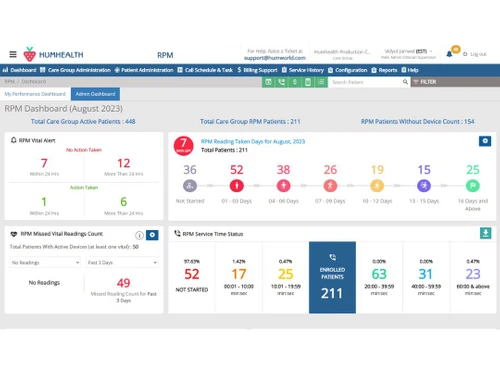The image size is (500, 375).
Task: Open settings gear on RPM Reading Taken Days
Action: point(485,141)
